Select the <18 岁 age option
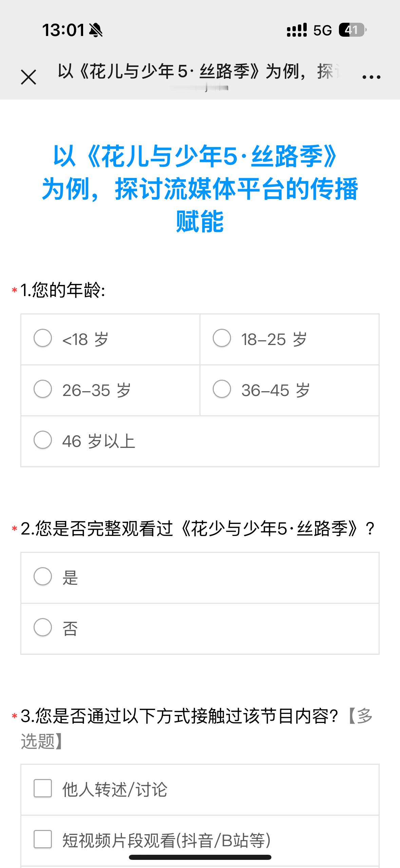Screen dimensions: 400x868 pos(43,339)
